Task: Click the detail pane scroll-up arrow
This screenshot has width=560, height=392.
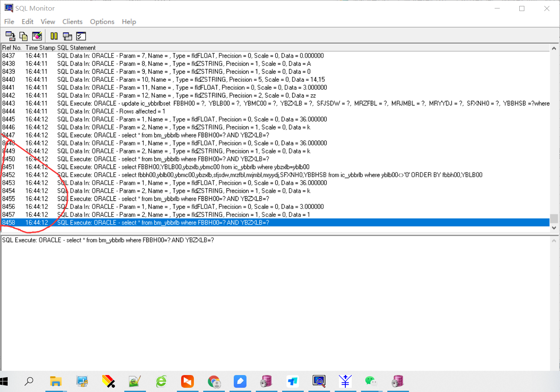Action: 554,241
